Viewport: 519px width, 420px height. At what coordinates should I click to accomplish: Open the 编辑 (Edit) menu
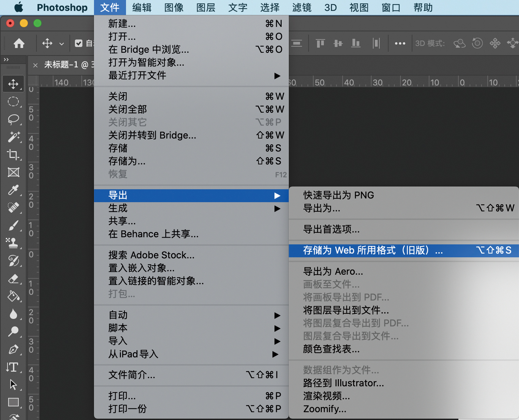click(142, 7)
